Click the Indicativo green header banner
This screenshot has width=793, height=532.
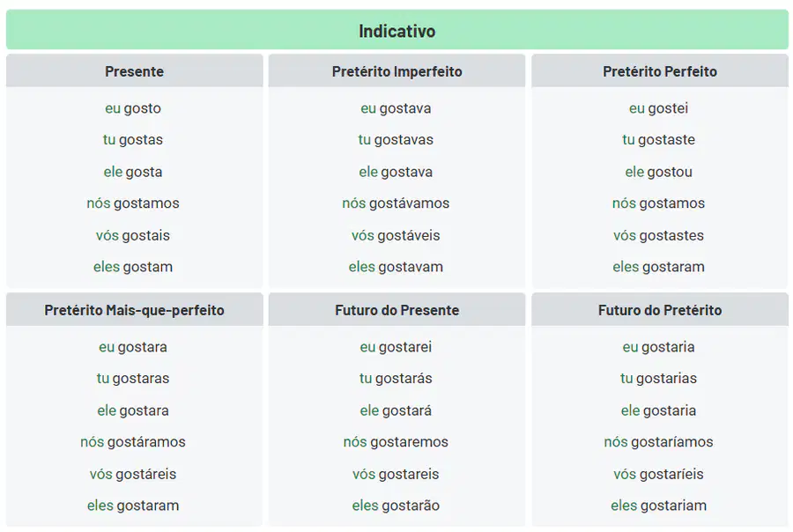point(397,30)
